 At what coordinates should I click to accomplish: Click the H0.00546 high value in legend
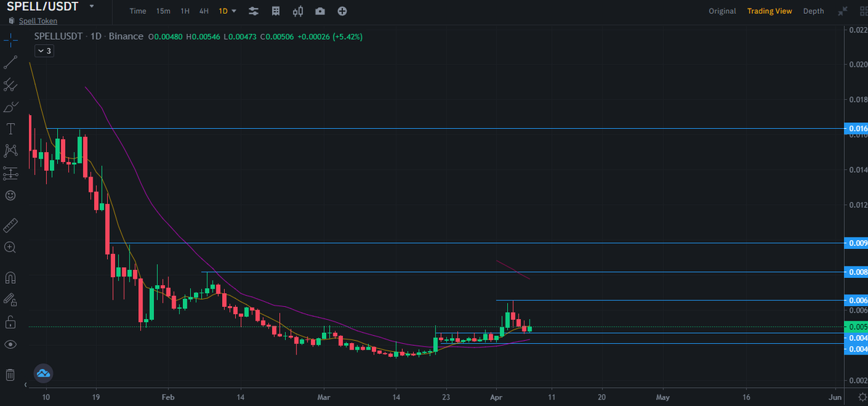coord(203,36)
